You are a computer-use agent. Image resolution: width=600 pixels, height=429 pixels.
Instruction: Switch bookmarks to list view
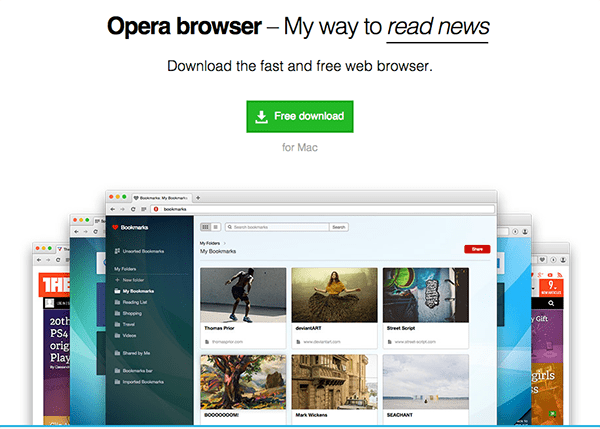click(x=215, y=227)
